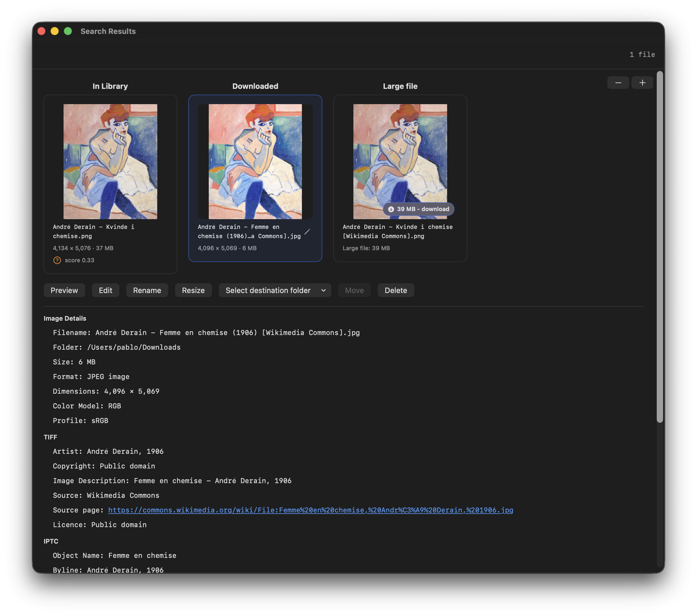697x616 pixels.
Task: Click filename 'Femme en chemise (1906)…a Commons].jpg'
Action: (249, 231)
